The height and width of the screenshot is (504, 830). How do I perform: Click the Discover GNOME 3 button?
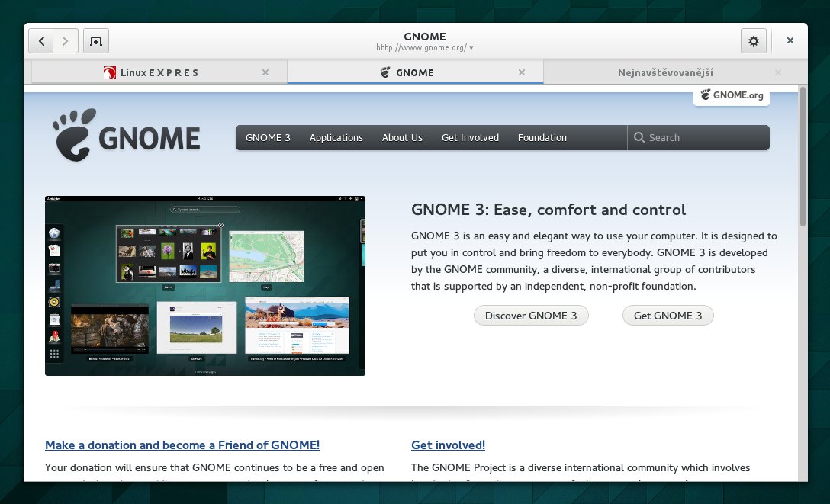click(x=531, y=316)
